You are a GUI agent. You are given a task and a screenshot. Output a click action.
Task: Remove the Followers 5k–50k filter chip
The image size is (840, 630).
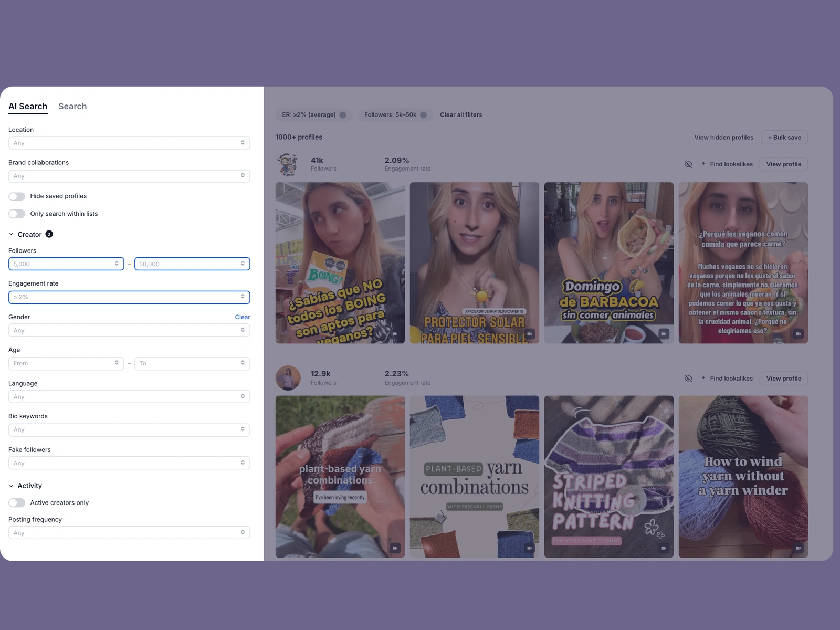pos(423,115)
